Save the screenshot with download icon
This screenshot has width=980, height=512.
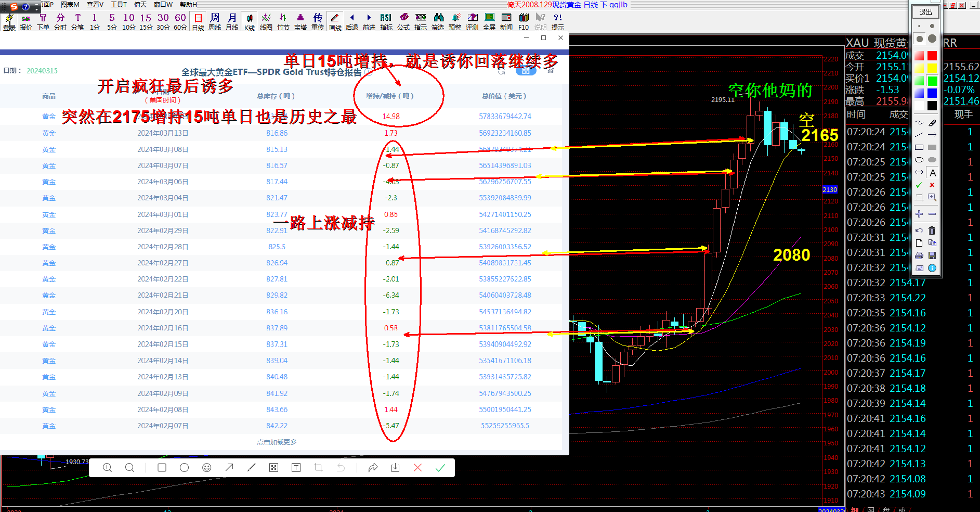[x=395, y=468]
